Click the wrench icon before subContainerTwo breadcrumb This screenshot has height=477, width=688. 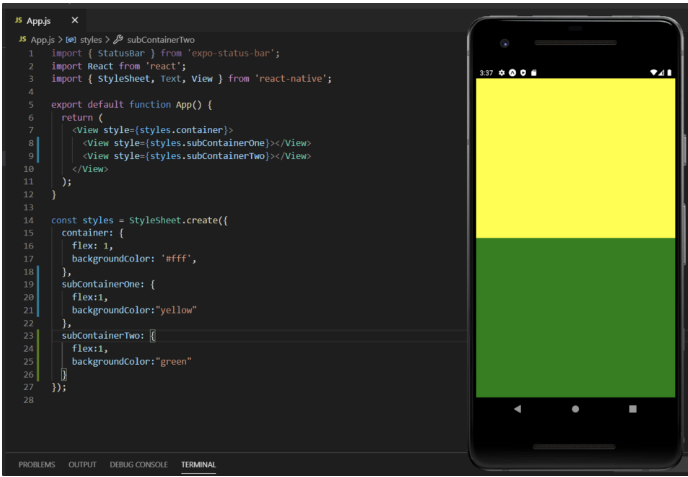(118, 39)
